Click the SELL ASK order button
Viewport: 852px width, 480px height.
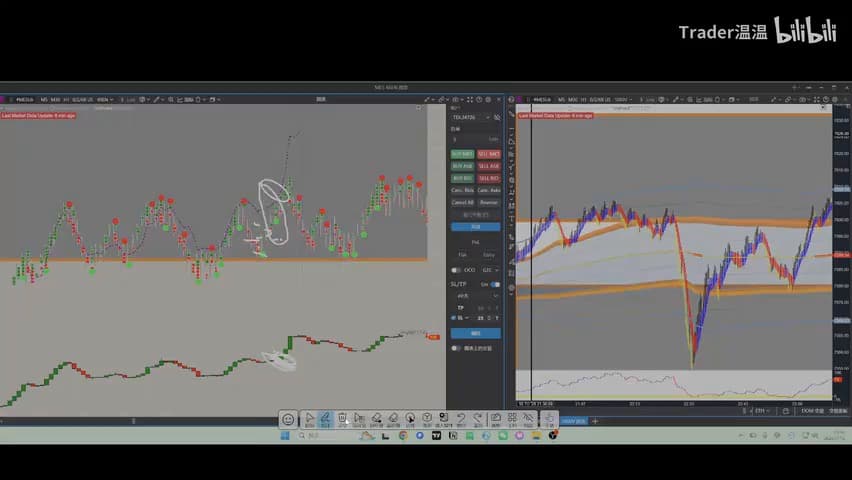488,166
